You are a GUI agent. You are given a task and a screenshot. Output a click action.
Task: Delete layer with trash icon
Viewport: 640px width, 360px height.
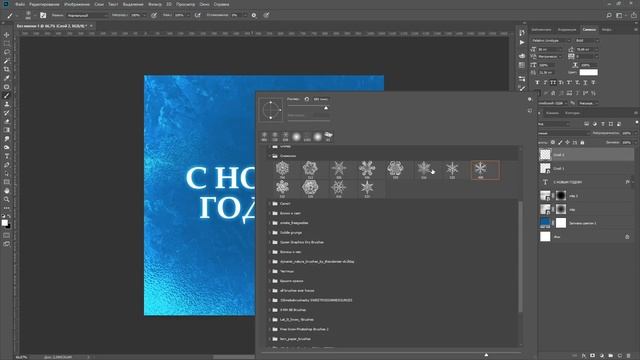[x=629, y=356]
